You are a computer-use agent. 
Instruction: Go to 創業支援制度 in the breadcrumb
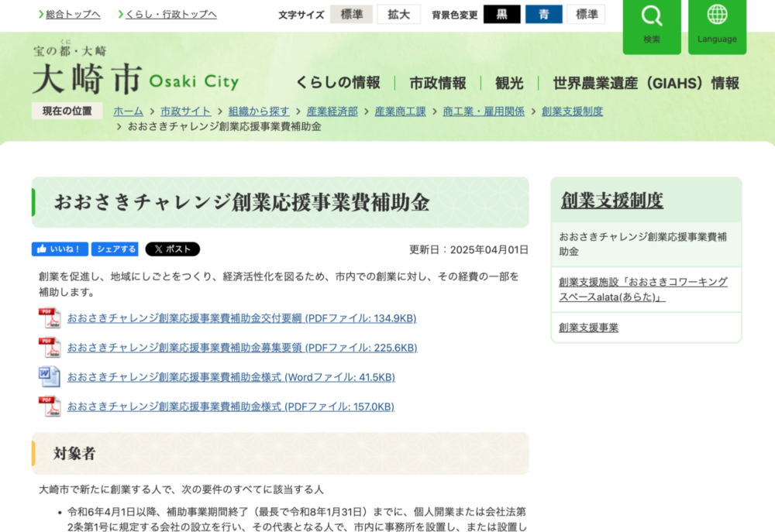coord(573,112)
